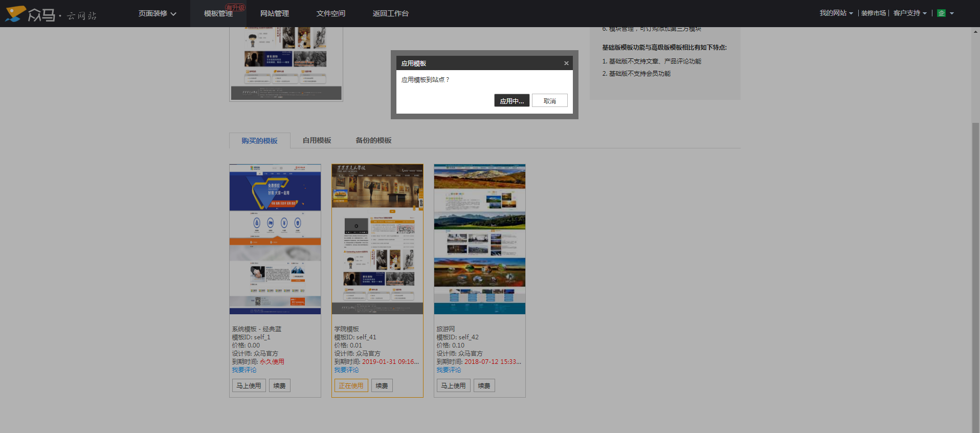
Task: Click 我要评论 under 学院模板
Action: [346, 370]
